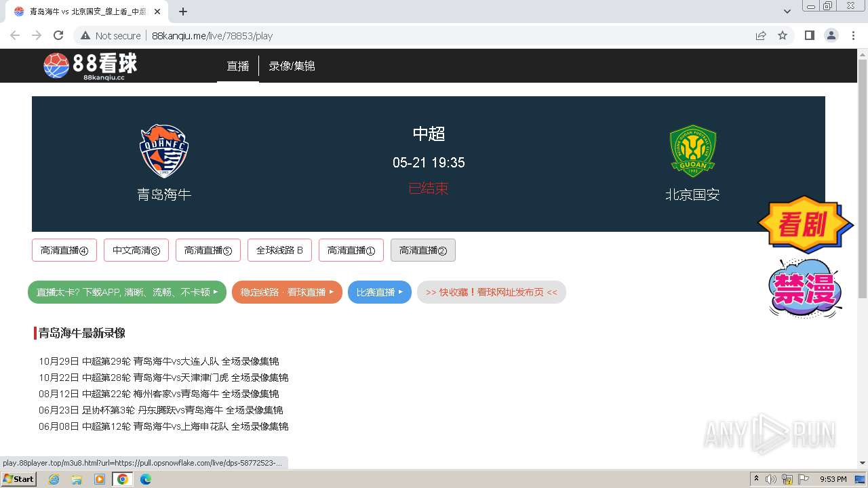Open 青岛海牛vs上海申花队 recording link
This screenshot has width=868, height=488.
click(x=163, y=426)
